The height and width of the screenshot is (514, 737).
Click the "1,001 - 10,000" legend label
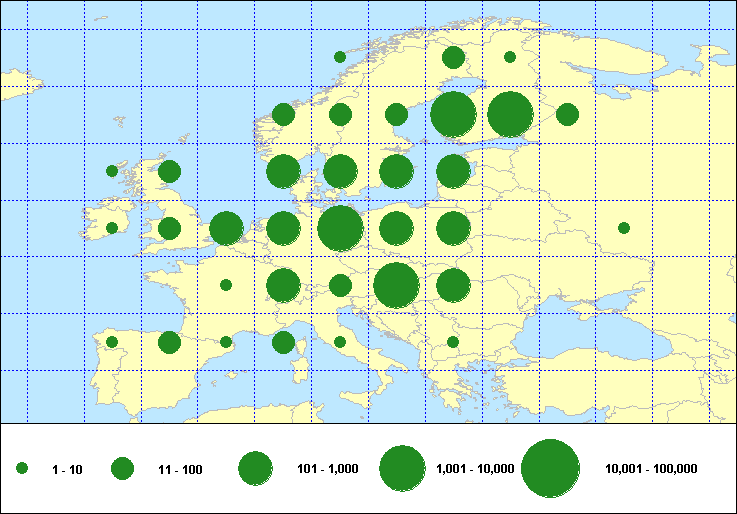[x=475, y=469]
